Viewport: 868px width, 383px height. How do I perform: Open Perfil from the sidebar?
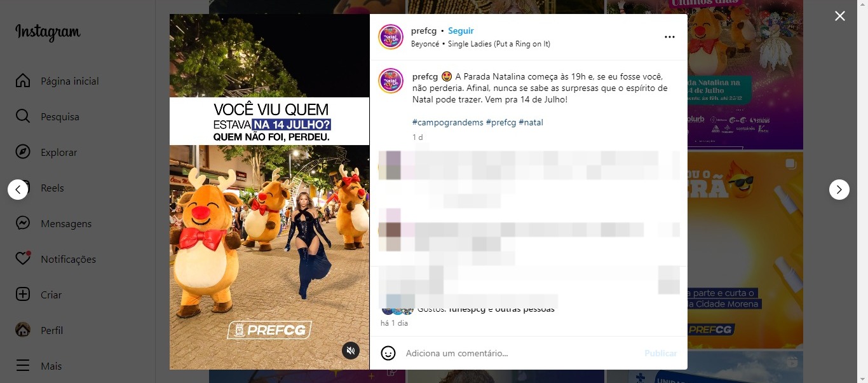tap(39, 330)
